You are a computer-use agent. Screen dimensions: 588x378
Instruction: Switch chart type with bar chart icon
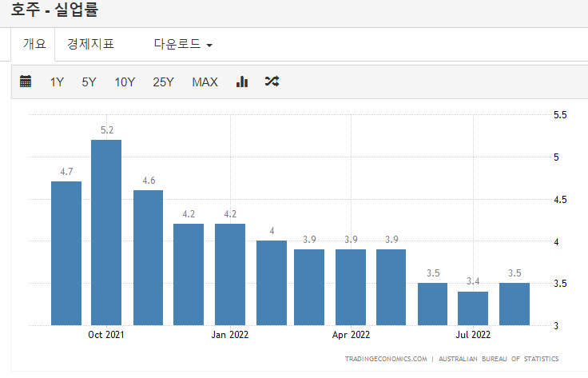(x=242, y=82)
